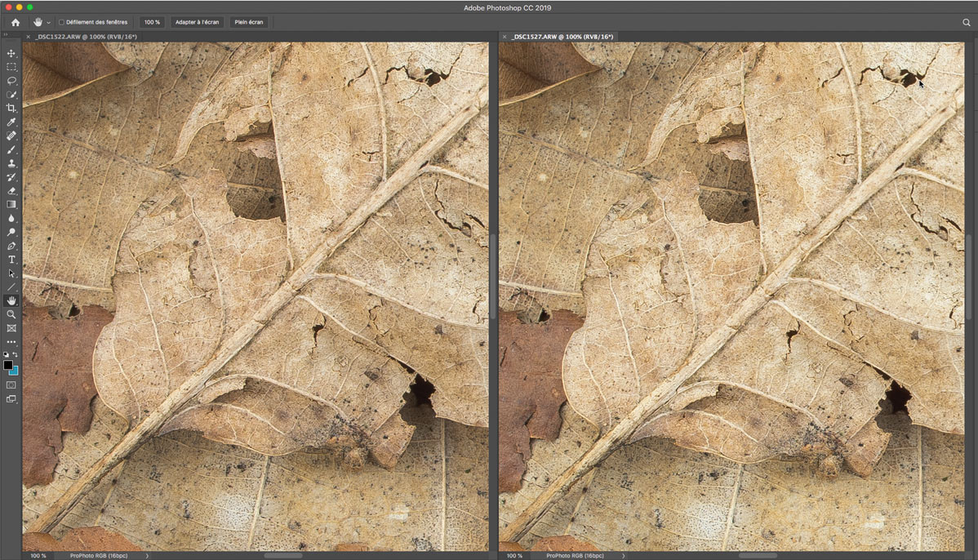The image size is (978, 560).
Task: Select the Horizontal Type tool
Action: (x=11, y=260)
